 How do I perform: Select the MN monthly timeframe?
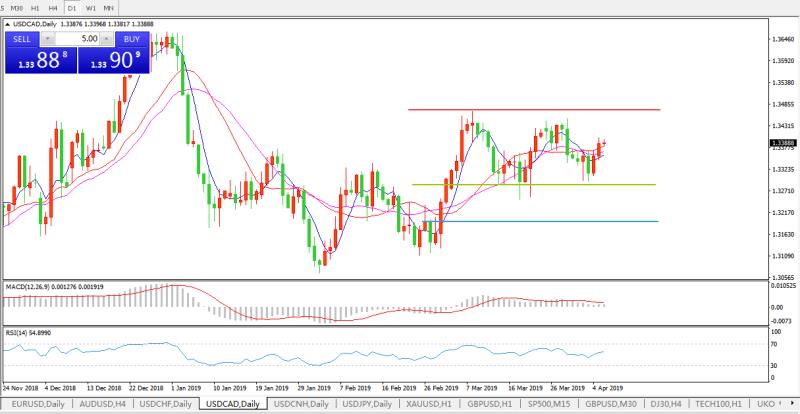tap(108, 6)
